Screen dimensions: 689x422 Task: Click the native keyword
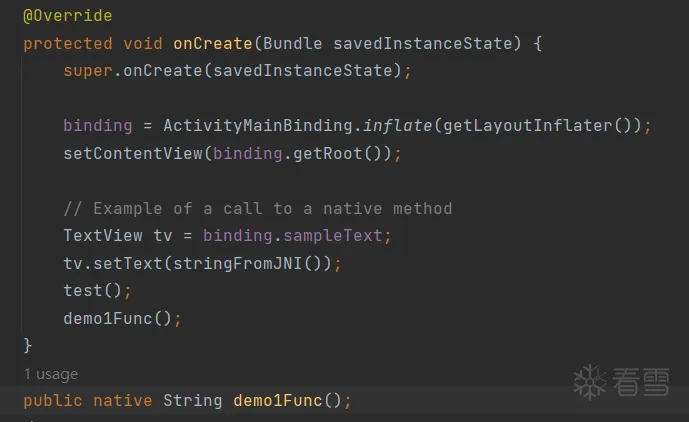[x=123, y=400]
